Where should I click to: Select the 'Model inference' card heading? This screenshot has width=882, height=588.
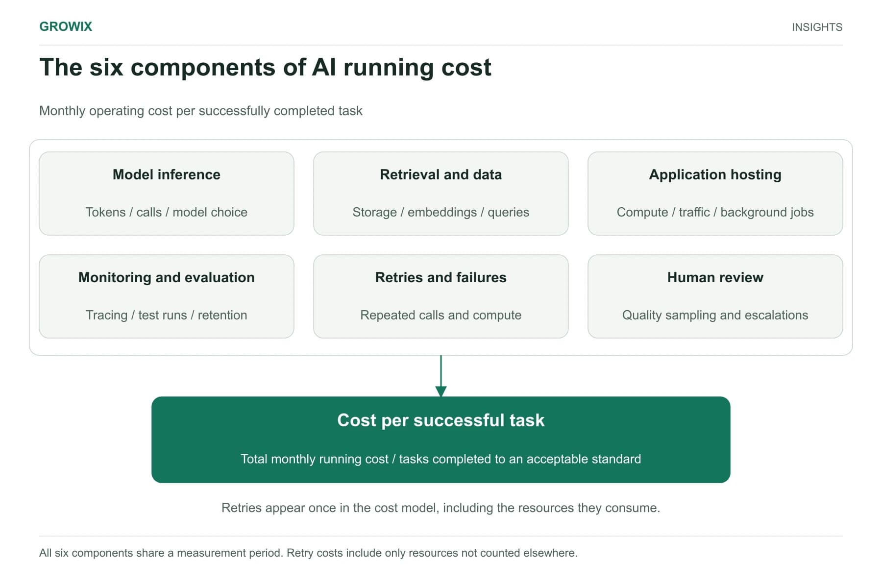(167, 174)
